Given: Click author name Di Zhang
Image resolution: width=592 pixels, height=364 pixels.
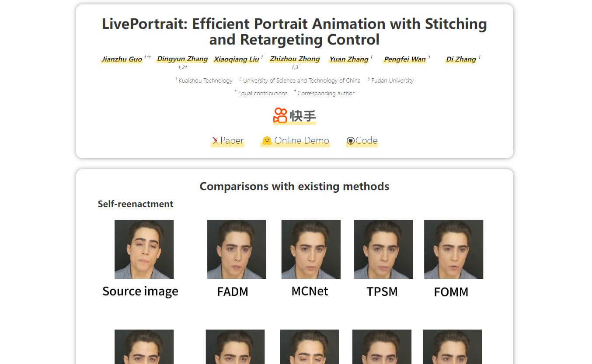Looking at the screenshot, I should coord(460,59).
